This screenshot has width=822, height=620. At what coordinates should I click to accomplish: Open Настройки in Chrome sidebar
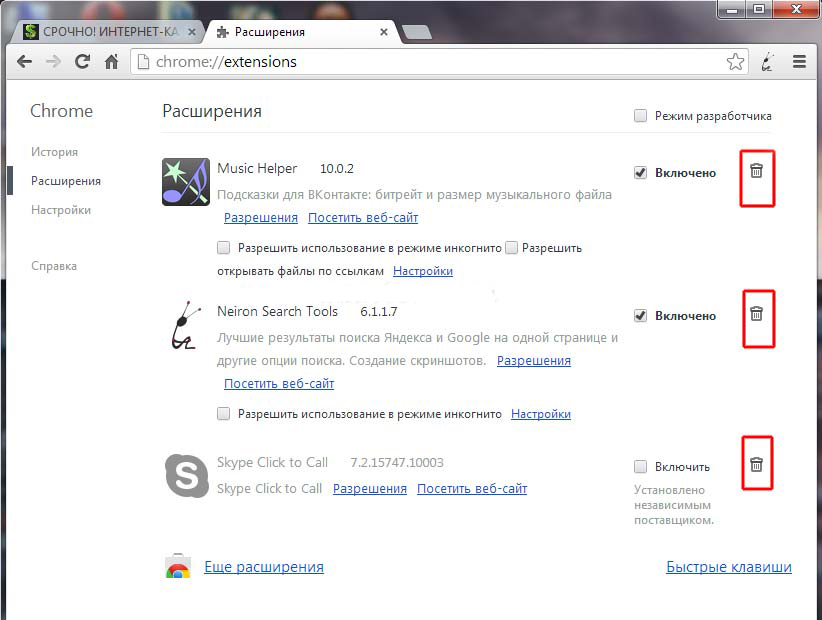[x=61, y=210]
